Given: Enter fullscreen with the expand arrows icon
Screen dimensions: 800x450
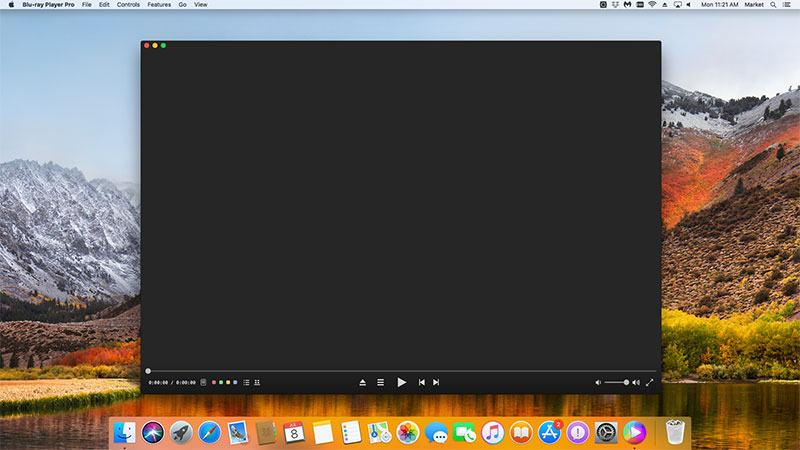Looking at the screenshot, I should [650, 382].
